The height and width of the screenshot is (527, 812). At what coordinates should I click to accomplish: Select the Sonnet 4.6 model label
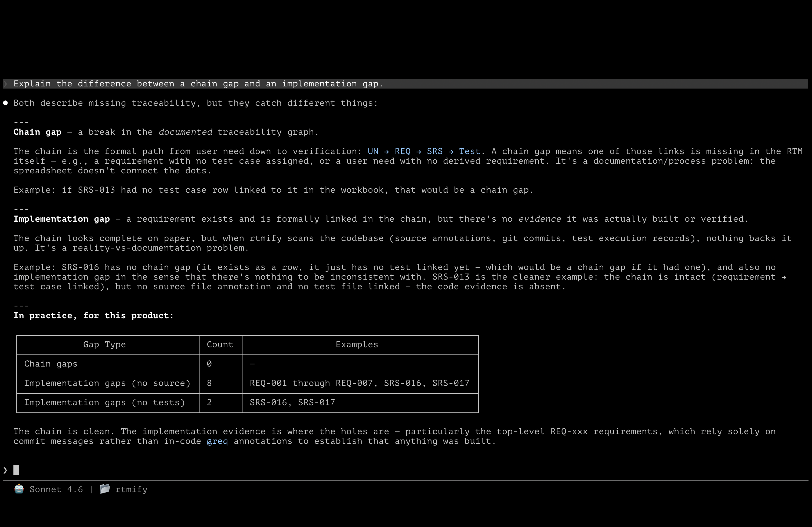pyautogui.click(x=56, y=489)
